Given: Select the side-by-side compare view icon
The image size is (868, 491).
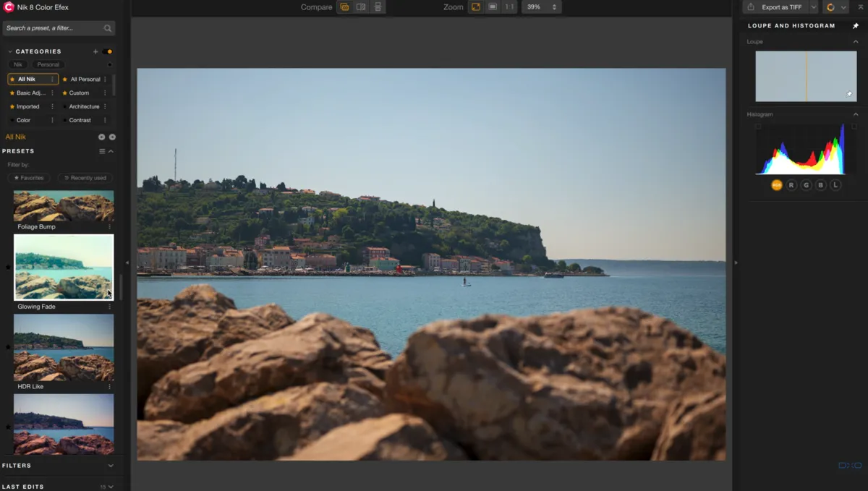Looking at the screenshot, I should point(360,7).
